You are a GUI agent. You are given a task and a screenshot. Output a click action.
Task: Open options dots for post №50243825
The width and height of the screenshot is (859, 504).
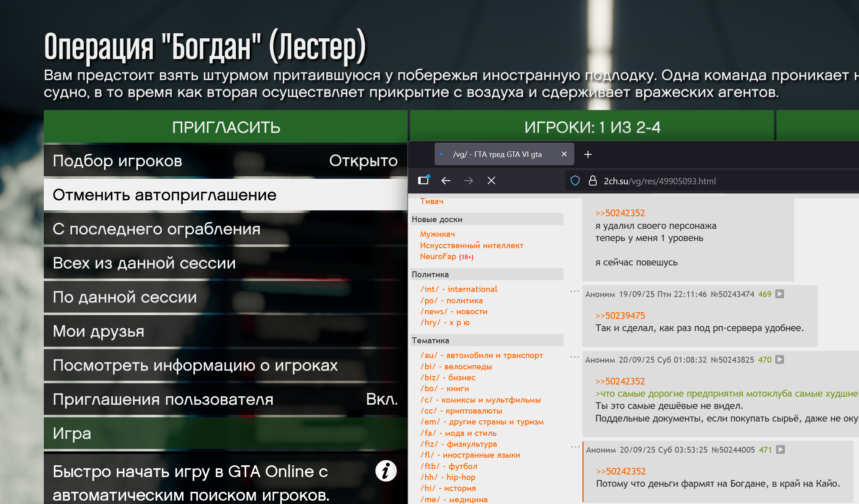tap(574, 357)
